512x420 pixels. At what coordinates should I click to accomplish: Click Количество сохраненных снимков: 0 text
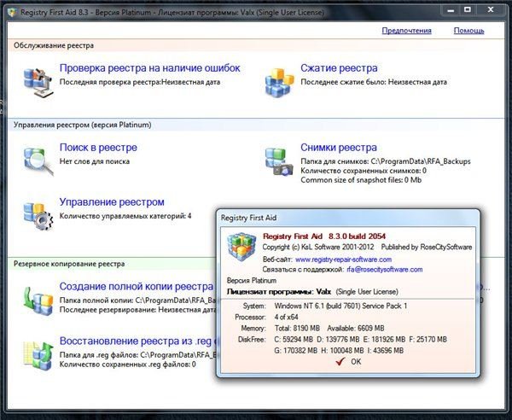(364, 171)
